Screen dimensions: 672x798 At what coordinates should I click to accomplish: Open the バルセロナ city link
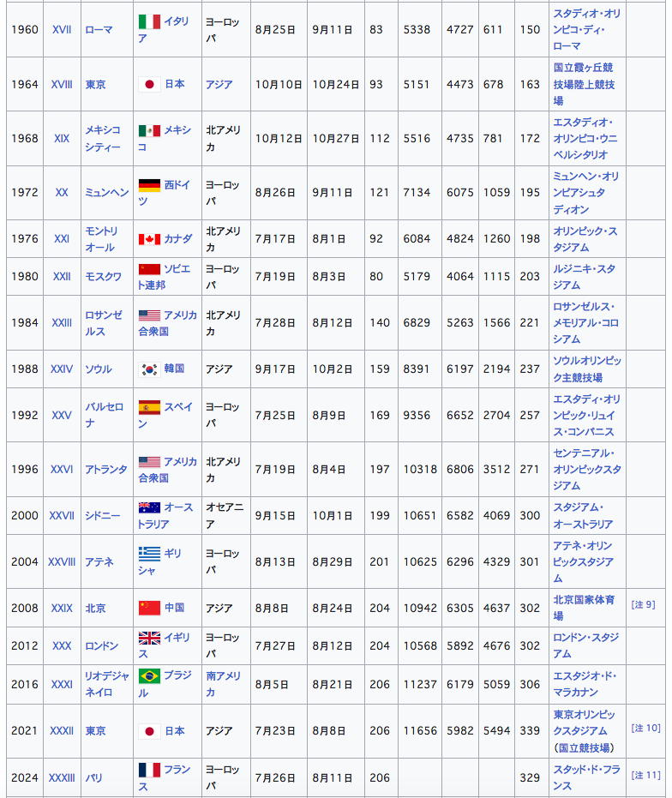[104, 415]
